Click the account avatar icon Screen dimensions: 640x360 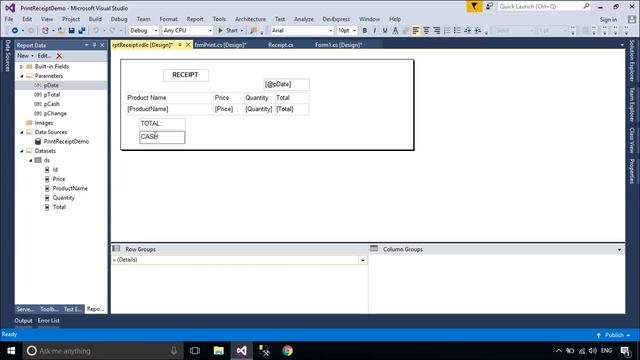pyautogui.click(x=631, y=19)
